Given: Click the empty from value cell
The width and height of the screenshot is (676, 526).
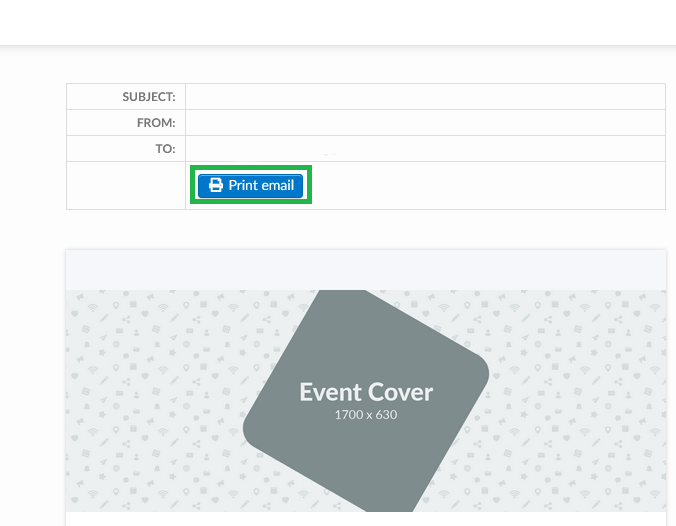Looking at the screenshot, I should click(426, 122).
